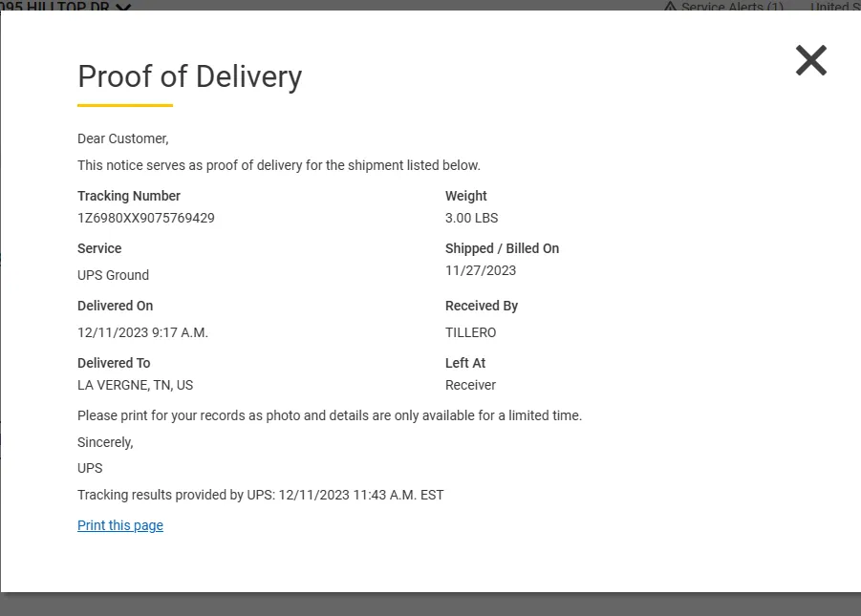Click the UPS Ground service text
This screenshot has height=616, width=861.
pos(113,275)
